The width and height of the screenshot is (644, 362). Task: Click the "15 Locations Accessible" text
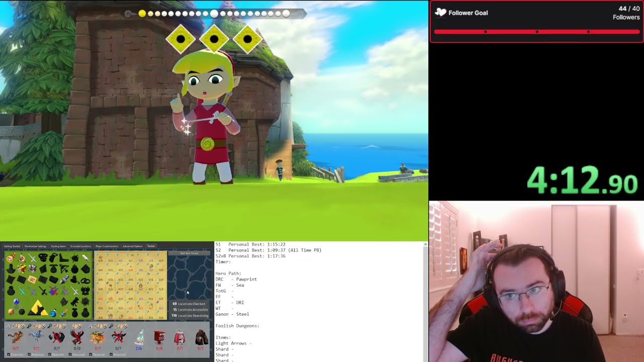click(x=191, y=310)
